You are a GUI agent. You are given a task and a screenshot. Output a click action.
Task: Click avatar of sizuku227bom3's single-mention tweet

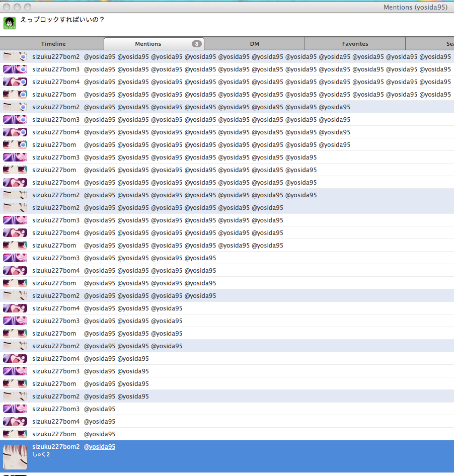coord(15,409)
